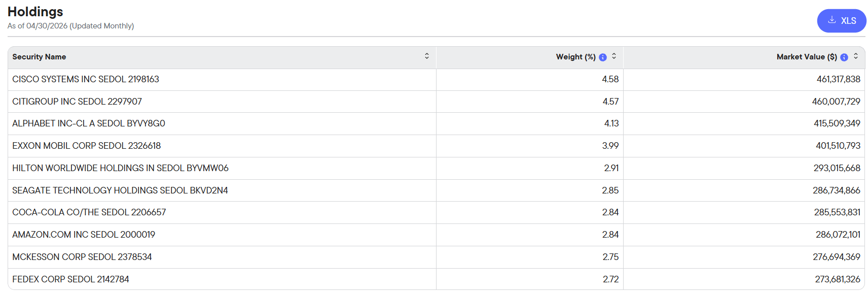Select SEAGATE TECHNOLOGY HOLDINGS row
This screenshot has width=868, height=292.
(436, 190)
